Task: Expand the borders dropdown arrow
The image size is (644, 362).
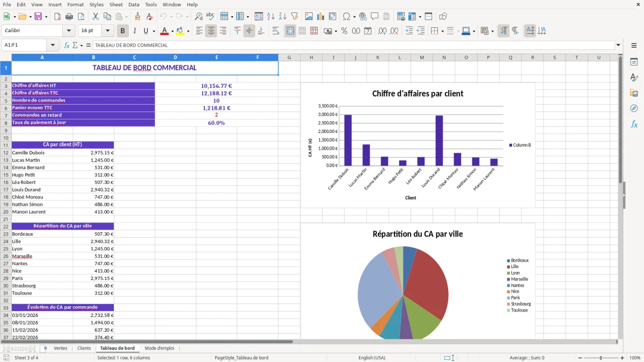Action: [442, 31]
